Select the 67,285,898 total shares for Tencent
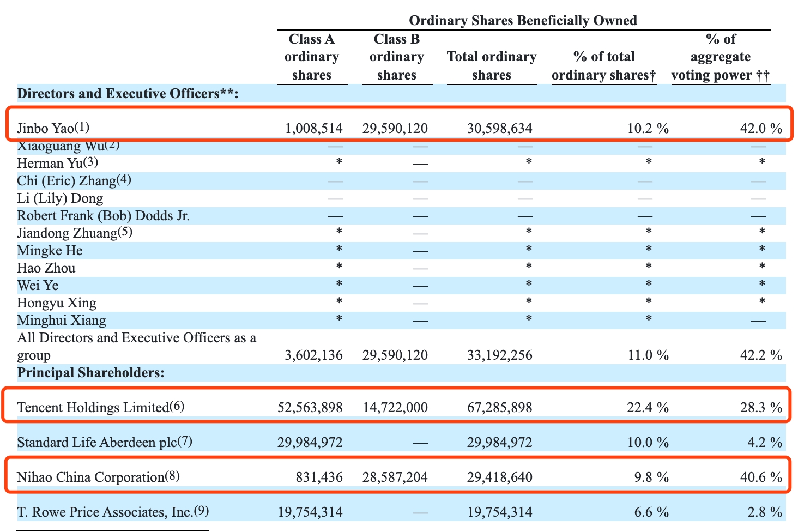 tap(499, 408)
